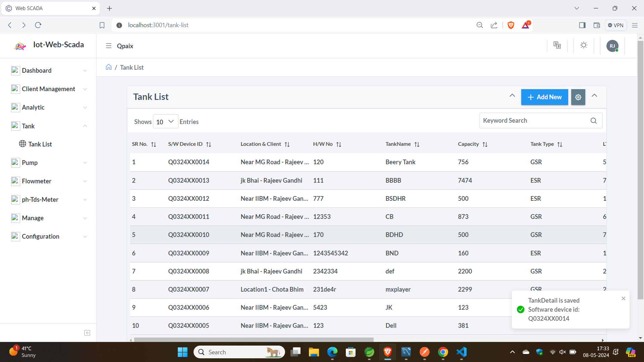Click the horizontal table scrollbar
This screenshot has height=362, width=644.
tap(254, 340)
